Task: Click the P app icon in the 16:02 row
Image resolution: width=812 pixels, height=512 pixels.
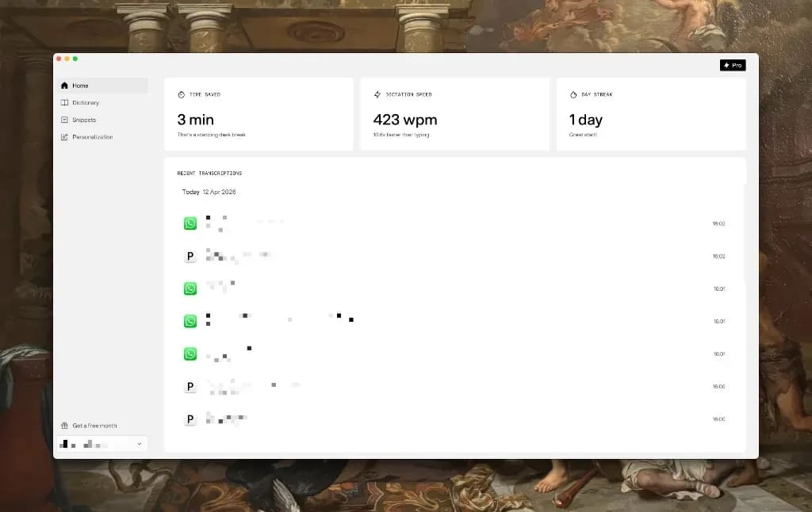Action: [x=190, y=256]
